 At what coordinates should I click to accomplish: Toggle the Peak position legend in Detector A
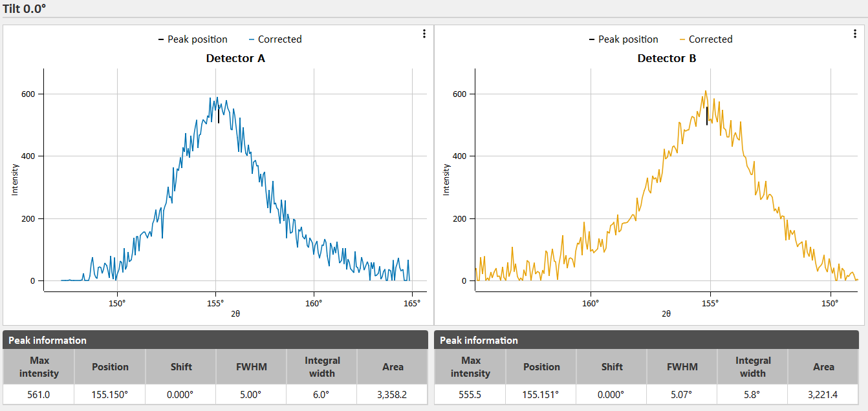pyautogui.click(x=193, y=39)
